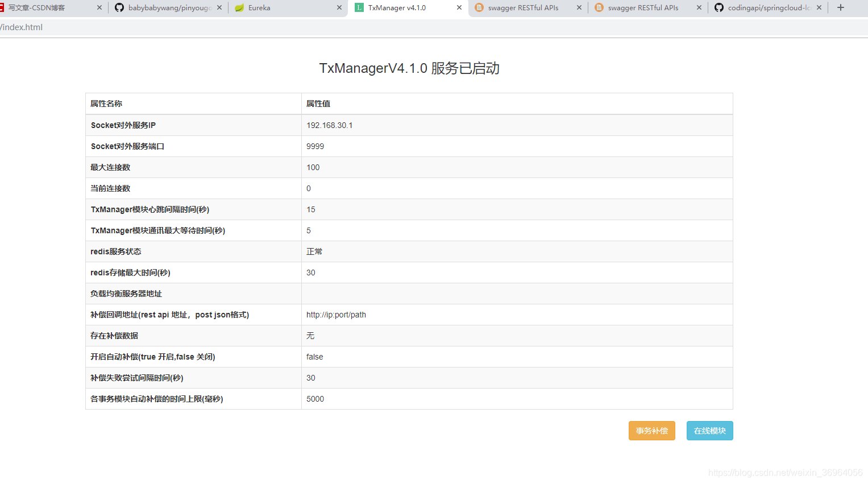Select the max wait time value 5
The width and height of the screenshot is (868, 483).
click(x=309, y=230)
